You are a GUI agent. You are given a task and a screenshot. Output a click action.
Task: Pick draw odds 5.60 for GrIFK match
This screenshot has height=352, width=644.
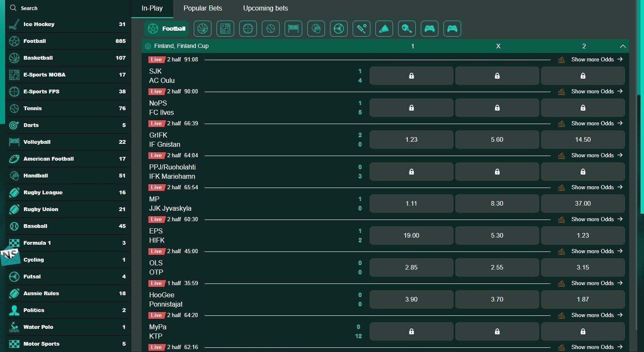[497, 140]
